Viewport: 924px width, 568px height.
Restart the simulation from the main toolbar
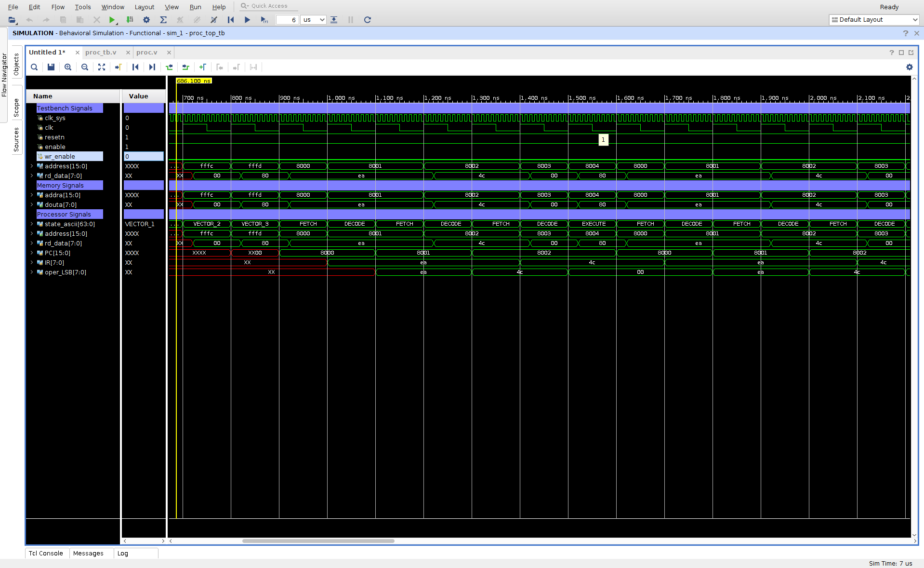(231, 20)
